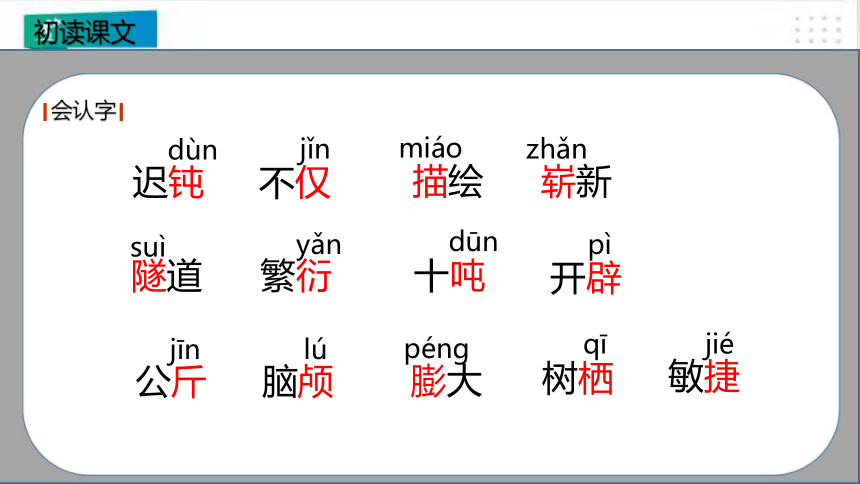Click the pinyin pì
Image resolution: width=860 pixels, height=484 pixels.
pyautogui.click(x=599, y=246)
